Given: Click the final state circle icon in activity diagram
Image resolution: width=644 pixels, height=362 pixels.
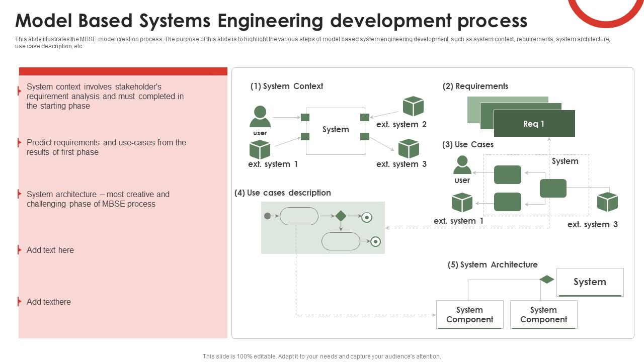Looking at the screenshot, I should pyautogui.click(x=367, y=216).
